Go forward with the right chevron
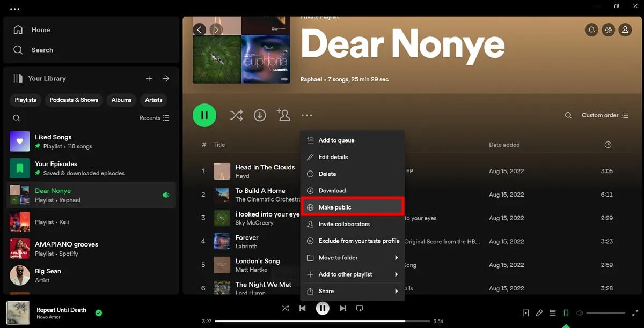The image size is (644, 328). click(216, 29)
